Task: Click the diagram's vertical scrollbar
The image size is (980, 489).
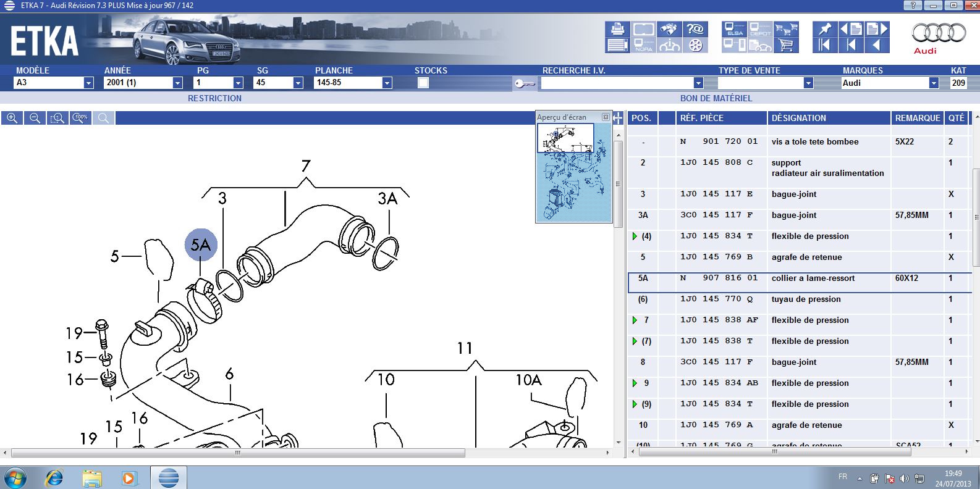Action: [618, 184]
